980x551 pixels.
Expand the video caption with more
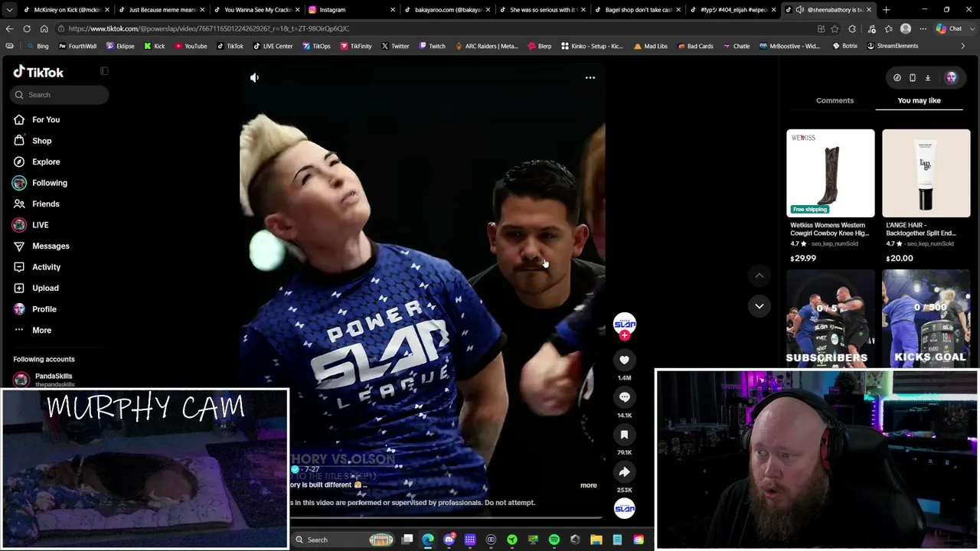click(588, 485)
